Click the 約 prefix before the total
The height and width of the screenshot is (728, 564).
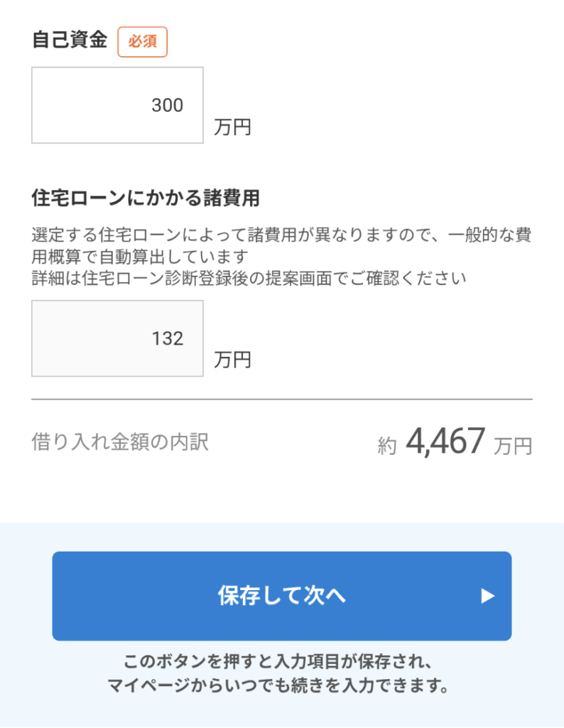click(x=386, y=446)
